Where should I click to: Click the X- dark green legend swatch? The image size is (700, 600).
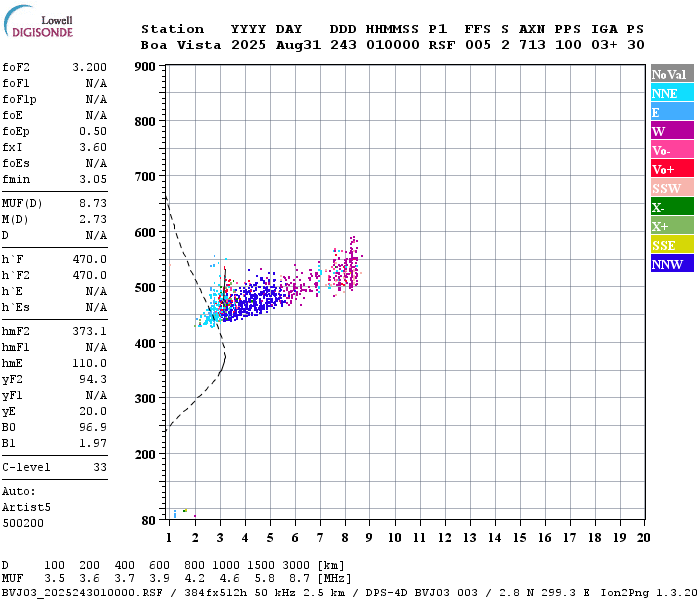[x=672, y=207]
